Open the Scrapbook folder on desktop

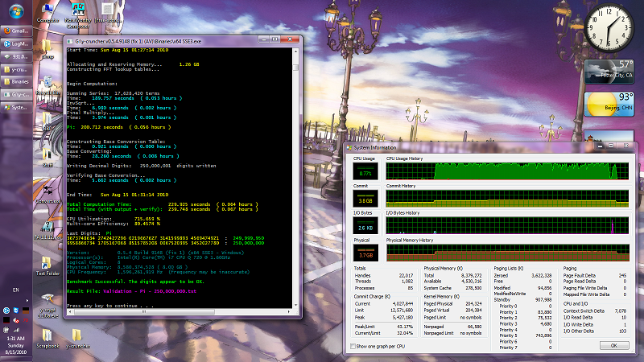pyautogui.click(x=47, y=334)
